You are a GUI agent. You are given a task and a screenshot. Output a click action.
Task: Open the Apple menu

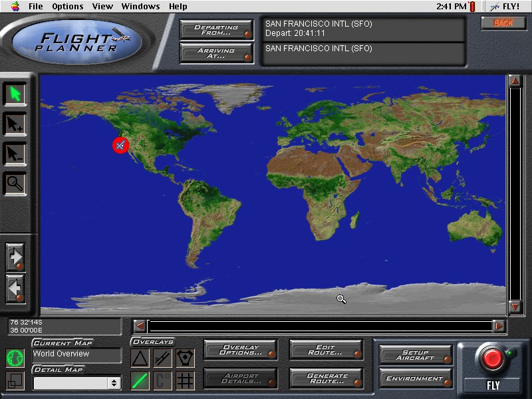pos(15,6)
